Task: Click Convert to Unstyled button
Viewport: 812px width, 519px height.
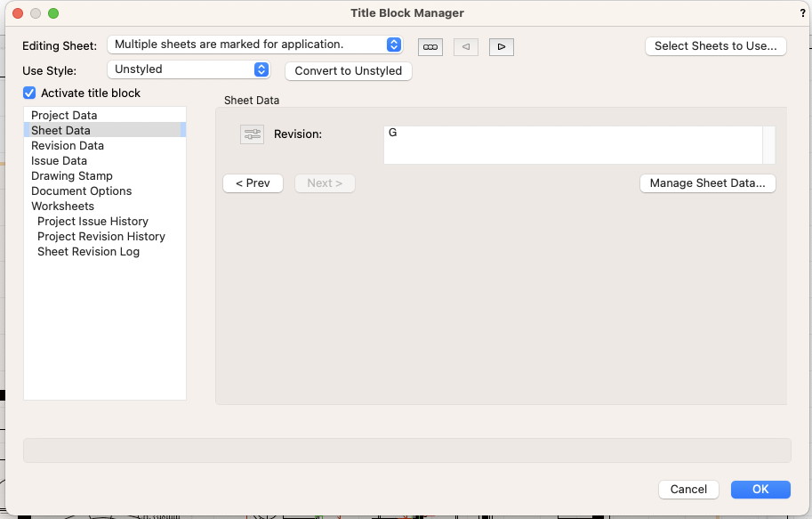Action: (348, 71)
